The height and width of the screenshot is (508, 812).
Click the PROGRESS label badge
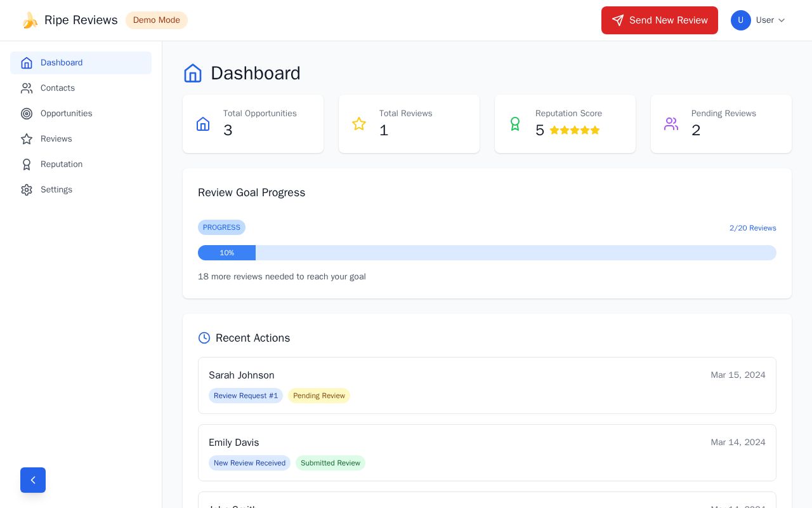click(x=221, y=227)
